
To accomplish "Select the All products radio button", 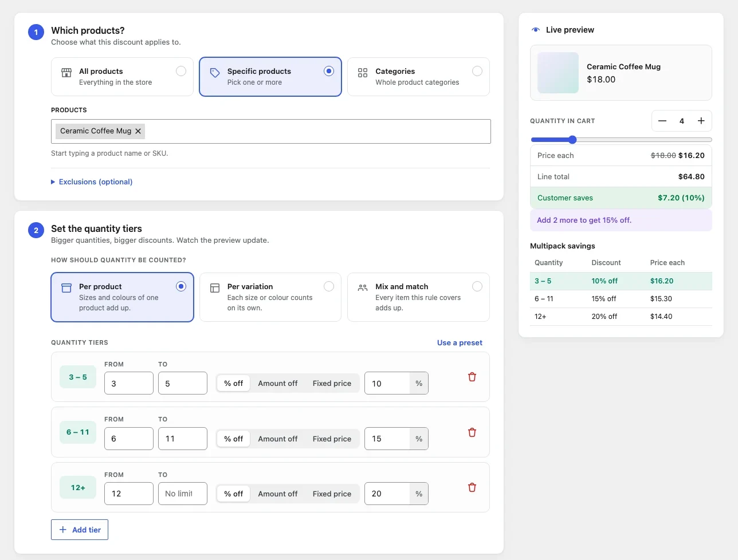I will click(181, 71).
